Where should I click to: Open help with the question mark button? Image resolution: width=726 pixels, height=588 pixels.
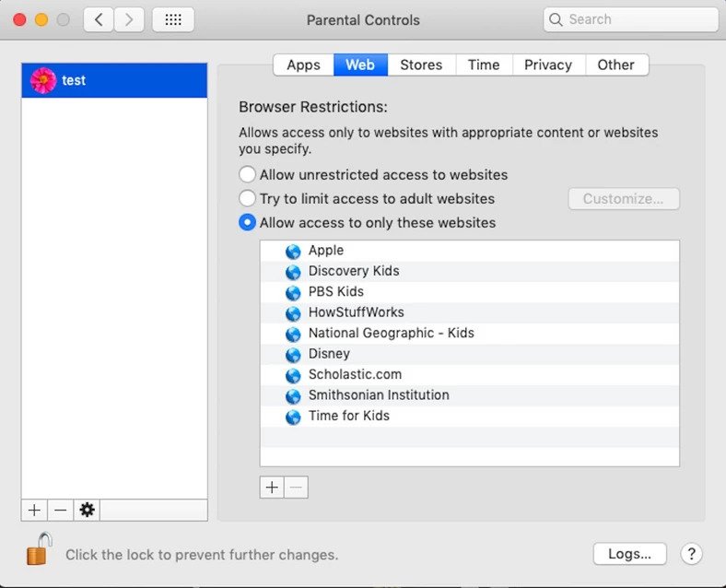click(x=691, y=554)
